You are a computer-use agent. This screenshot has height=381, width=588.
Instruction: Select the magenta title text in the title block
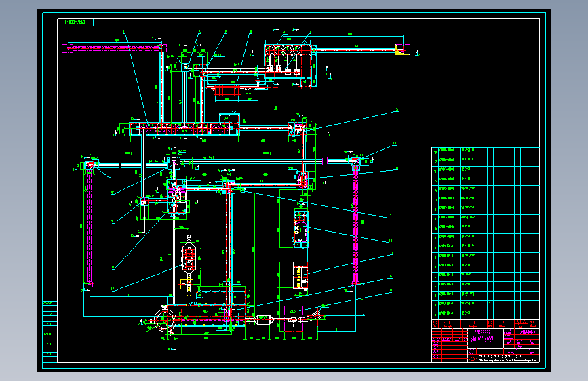click(x=482, y=336)
